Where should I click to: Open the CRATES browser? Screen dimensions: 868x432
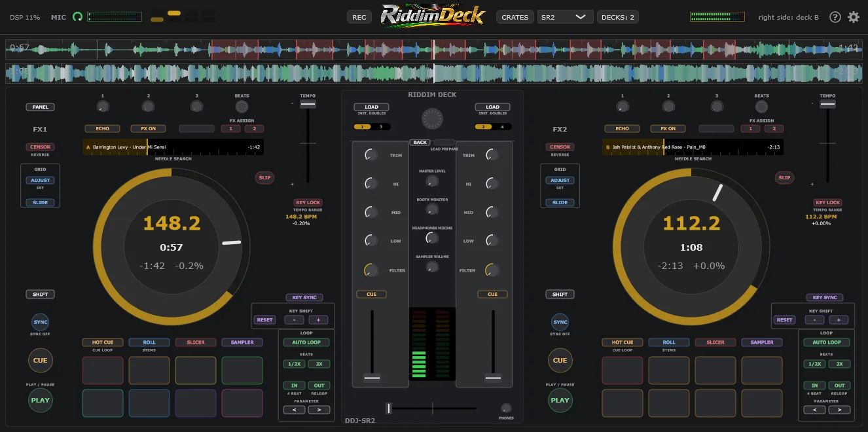pyautogui.click(x=515, y=17)
